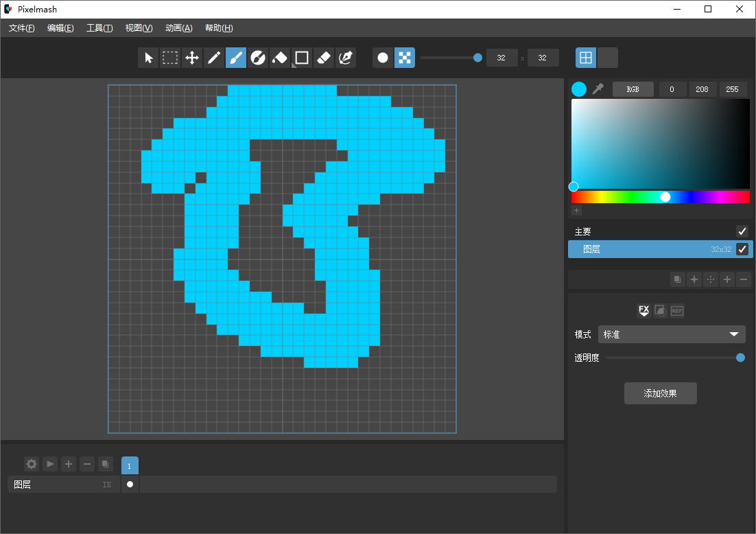Add a new layer with plus icon
Image resolution: width=756 pixels, height=534 pixels.
tap(727, 279)
